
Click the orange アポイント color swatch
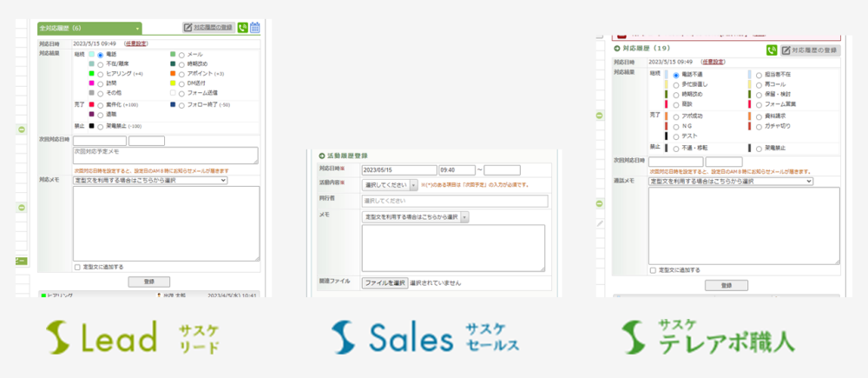tap(174, 74)
